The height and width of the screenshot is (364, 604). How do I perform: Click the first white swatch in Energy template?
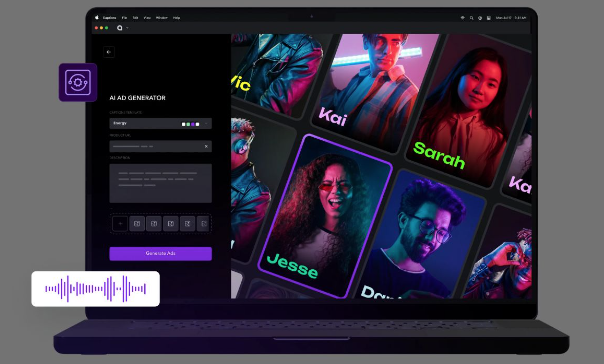pos(183,124)
